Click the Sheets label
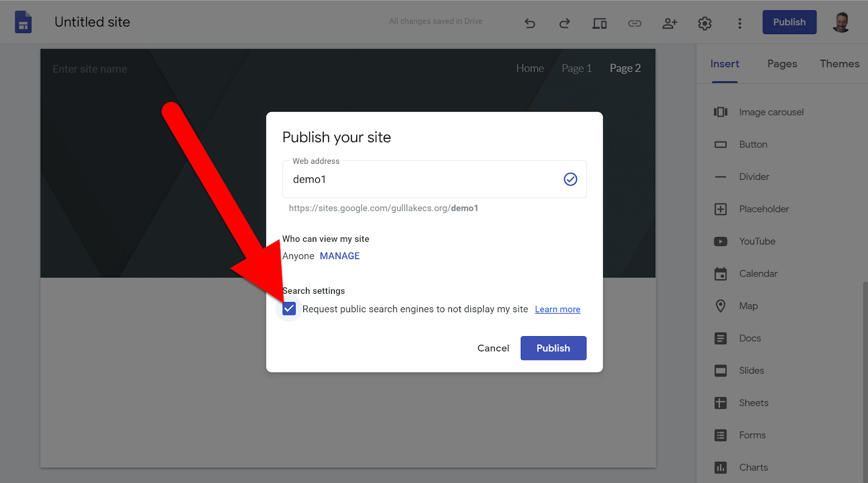Viewport: 868px width, 483px height. pyautogui.click(x=754, y=403)
